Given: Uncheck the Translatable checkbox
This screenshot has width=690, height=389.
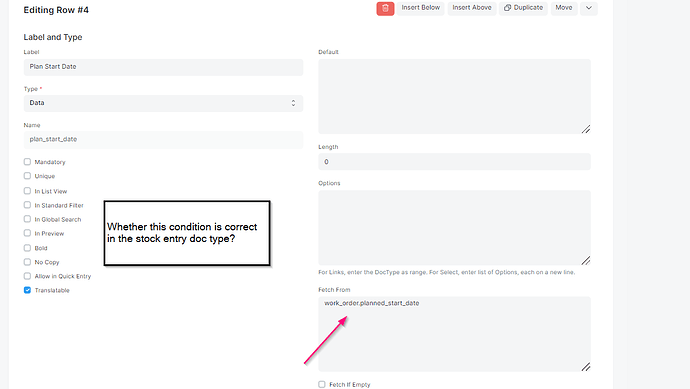Looking at the screenshot, I should [27, 290].
